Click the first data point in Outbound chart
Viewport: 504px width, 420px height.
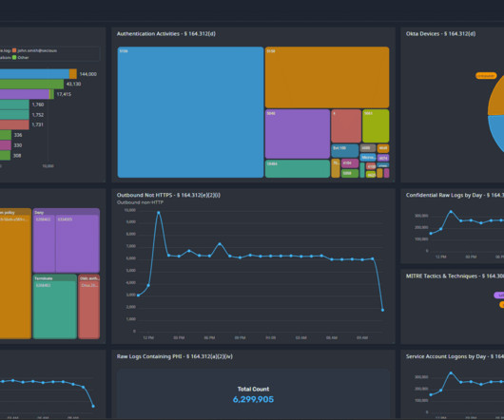tap(138, 296)
